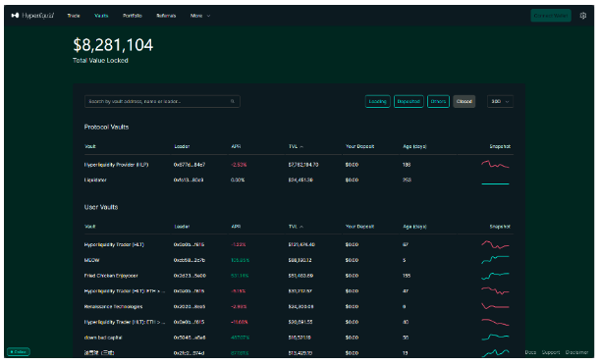Click the Connect Wallet button
Screen dimensions: 599x364
[x=551, y=16]
